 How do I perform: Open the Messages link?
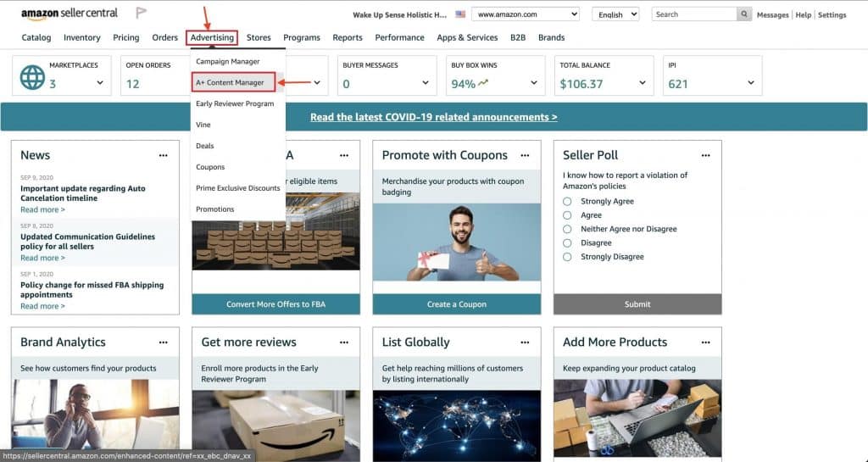pos(772,15)
